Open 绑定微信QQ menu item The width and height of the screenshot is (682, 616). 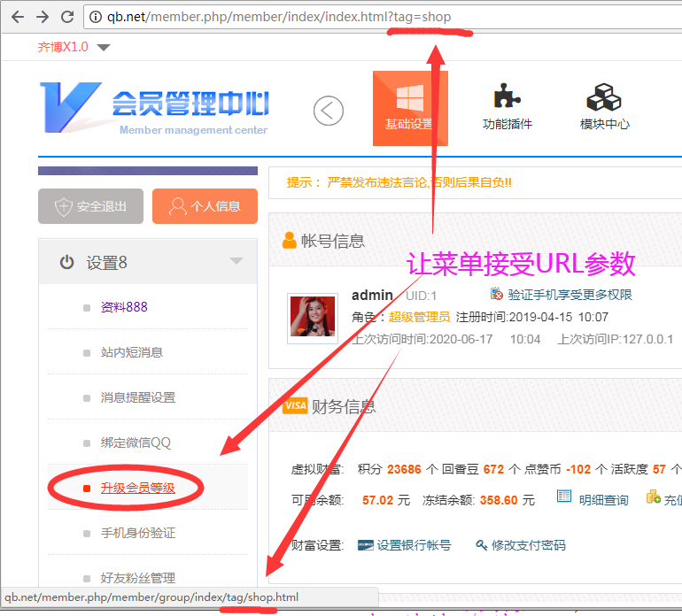click(136, 443)
